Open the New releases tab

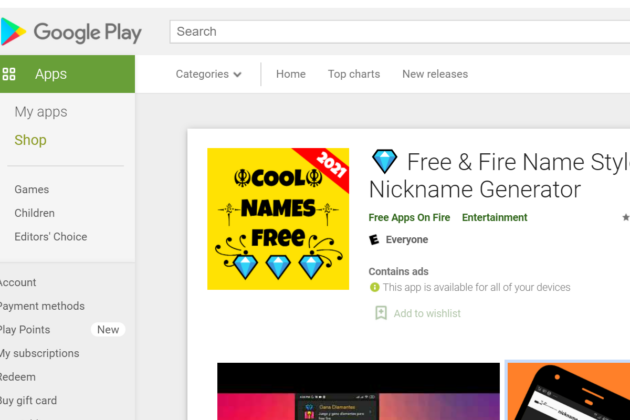[435, 74]
